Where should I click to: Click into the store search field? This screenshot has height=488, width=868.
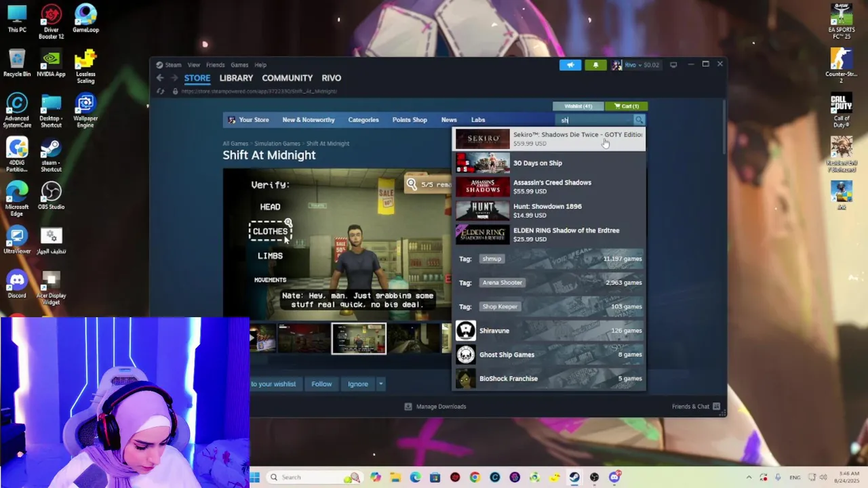pos(595,120)
